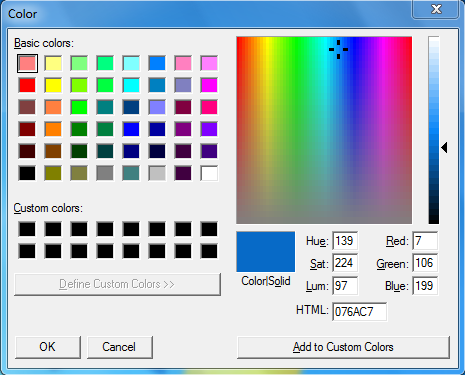Image resolution: width=465 pixels, height=375 pixels.
Task: Click inside the Hue input field
Action: (x=345, y=241)
